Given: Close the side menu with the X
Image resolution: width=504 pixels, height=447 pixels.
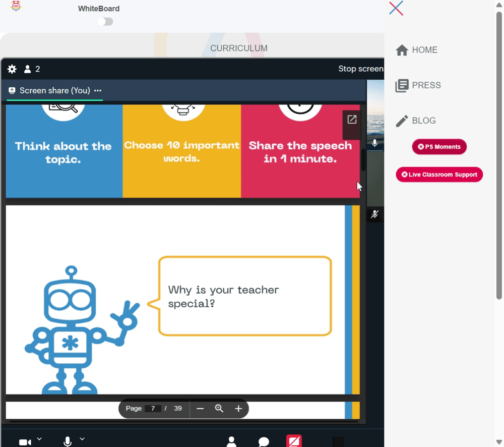Looking at the screenshot, I should pyautogui.click(x=396, y=8).
